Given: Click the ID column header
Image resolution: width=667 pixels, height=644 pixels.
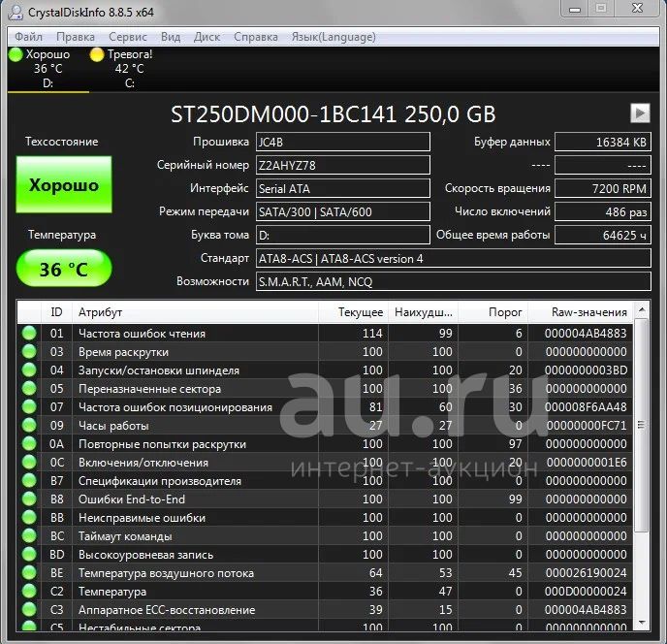Looking at the screenshot, I should coord(56,312).
